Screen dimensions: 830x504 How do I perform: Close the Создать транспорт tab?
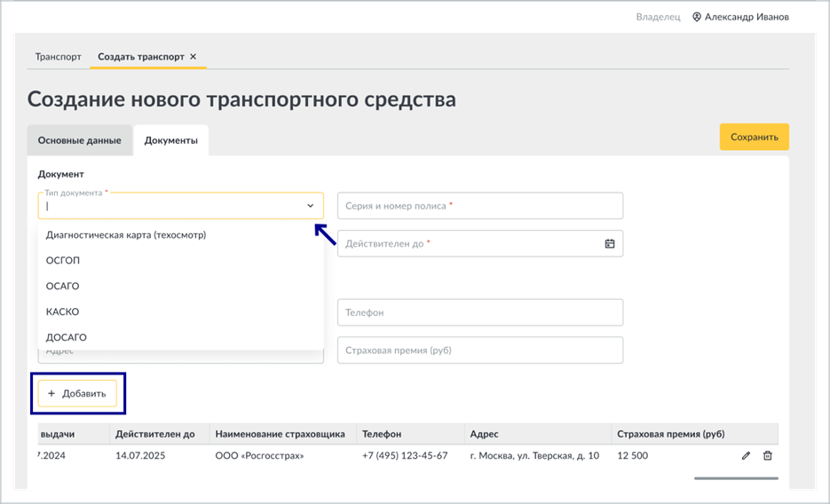tap(194, 57)
